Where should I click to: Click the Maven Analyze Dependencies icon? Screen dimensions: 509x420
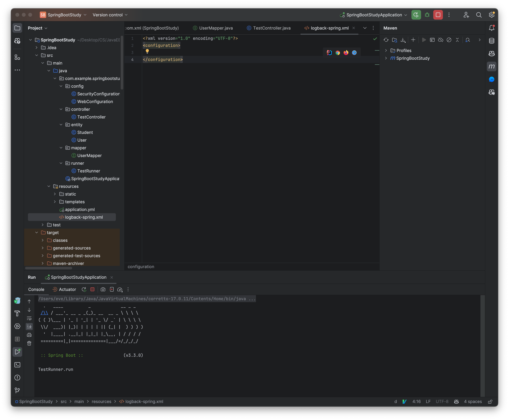tap(468, 40)
